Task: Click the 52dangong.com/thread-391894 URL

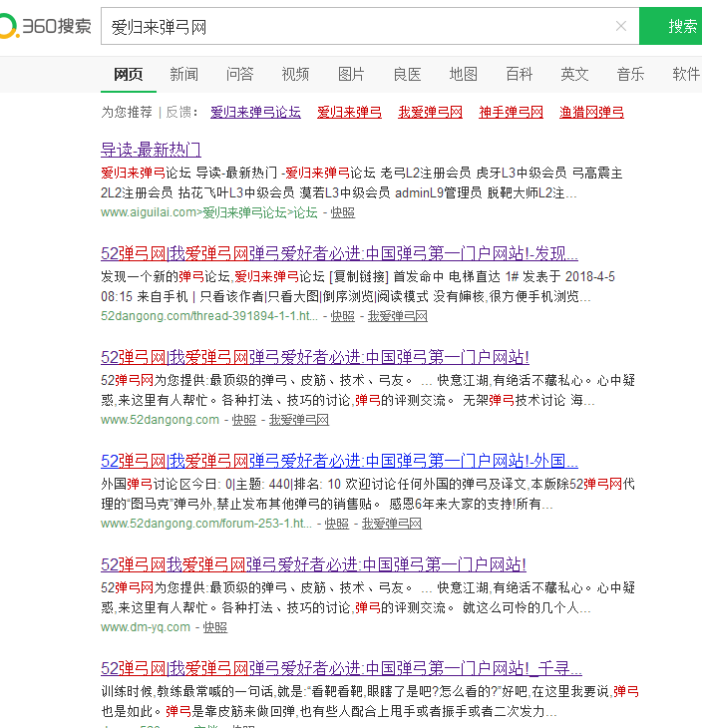Action: coord(209,316)
